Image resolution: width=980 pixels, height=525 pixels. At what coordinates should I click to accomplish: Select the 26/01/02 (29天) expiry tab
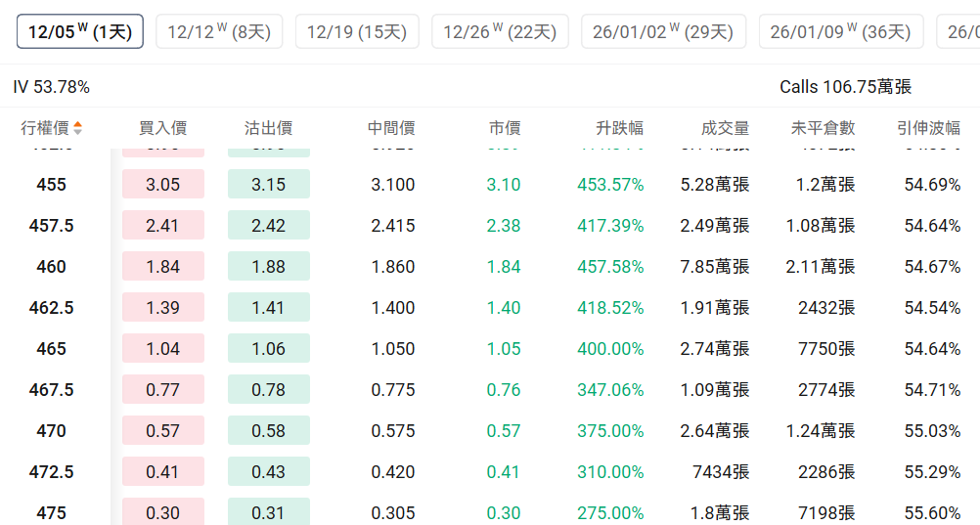[x=663, y=31]
